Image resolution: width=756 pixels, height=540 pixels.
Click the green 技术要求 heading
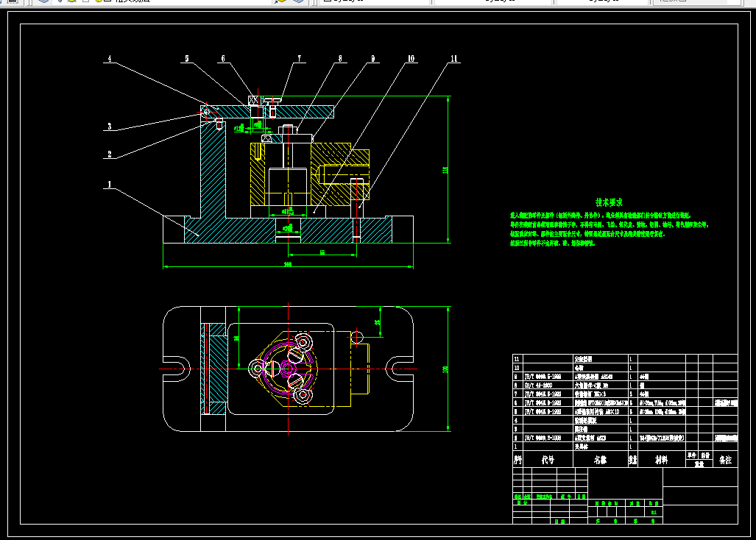tap(609, 202)
